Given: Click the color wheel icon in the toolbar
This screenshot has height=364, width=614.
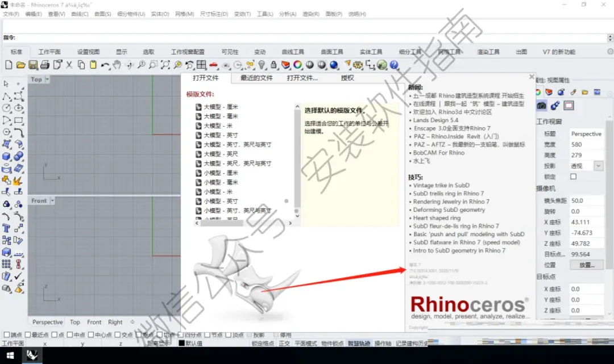Looking at the screenshot, I should pos(297,65).
